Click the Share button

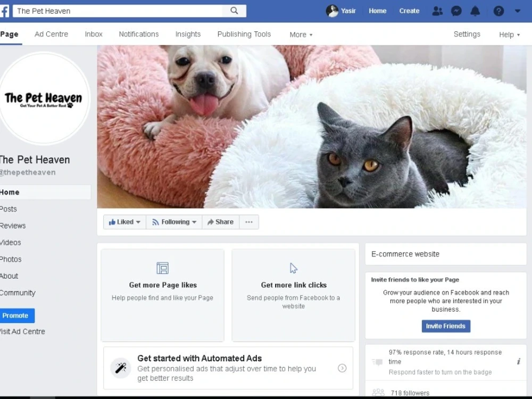point(221,222)
